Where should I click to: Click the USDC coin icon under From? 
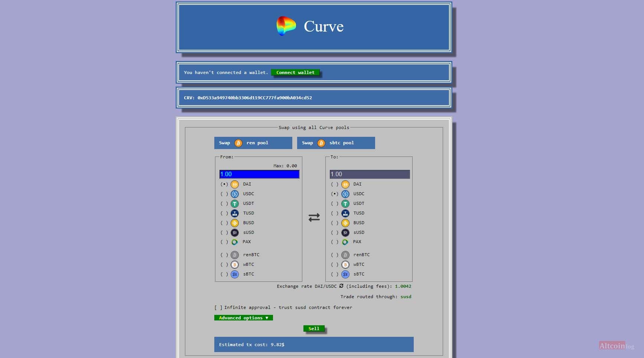(235, 194)
